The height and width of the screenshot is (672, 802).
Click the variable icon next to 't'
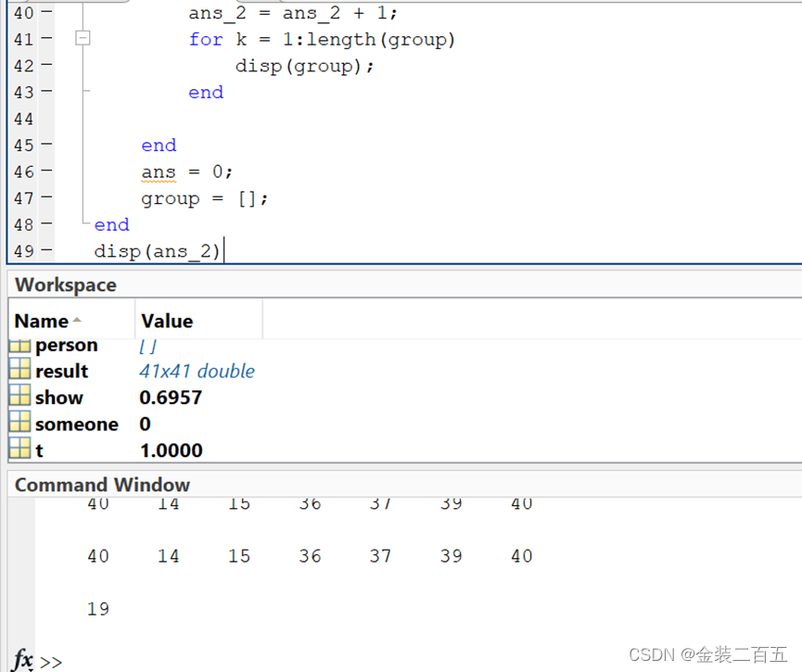pyautogui.click(x=19, y=448)
